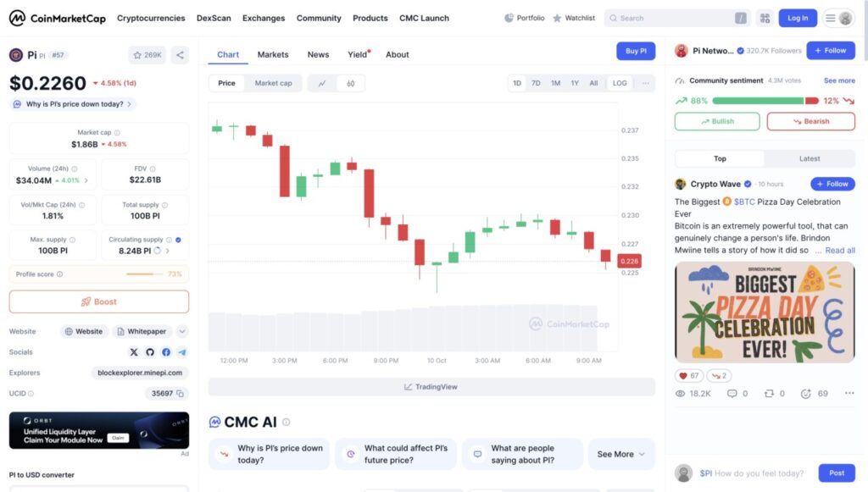Open the apps grid icon near Log In
Image resolution: width=868 pixels, height=492 pixels.
(x=765, y=18)
